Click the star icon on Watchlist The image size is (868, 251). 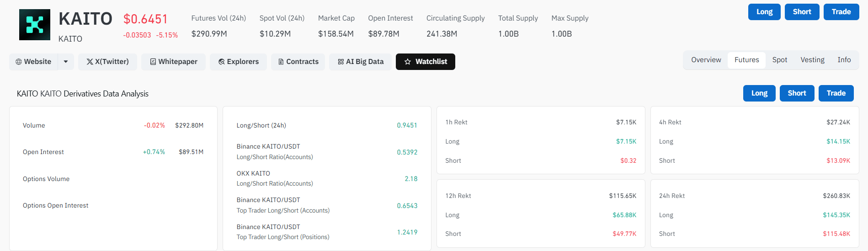(x=408, y=62)
